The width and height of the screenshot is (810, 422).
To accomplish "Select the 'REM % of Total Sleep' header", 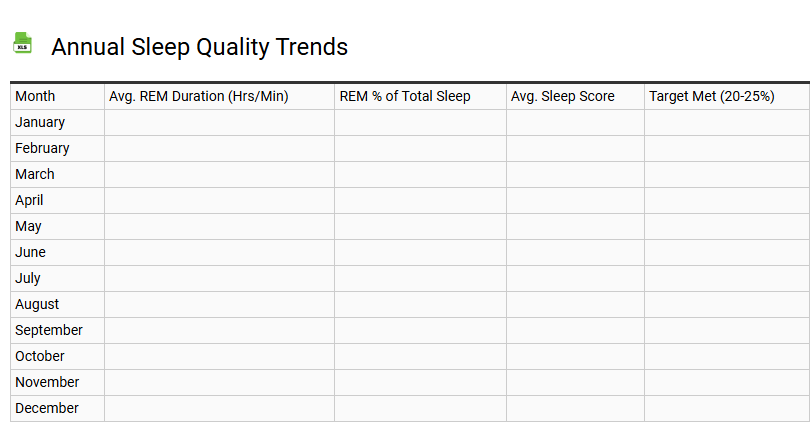I will pos(405,96).
